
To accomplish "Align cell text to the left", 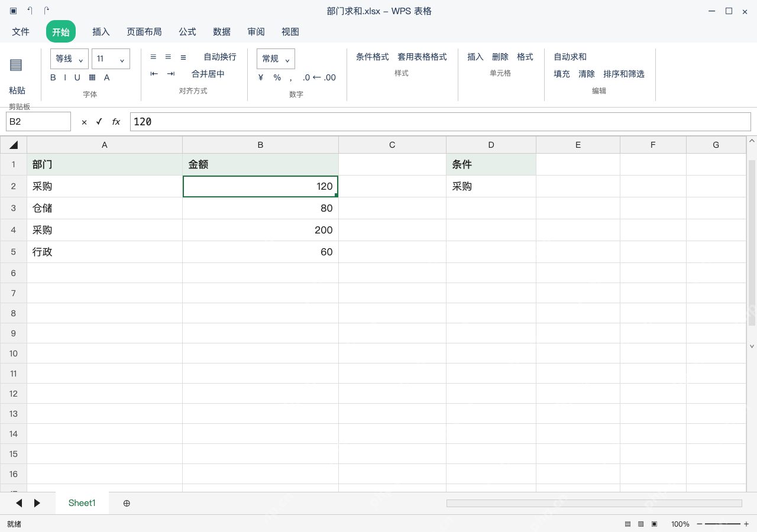I will [153, 57].
